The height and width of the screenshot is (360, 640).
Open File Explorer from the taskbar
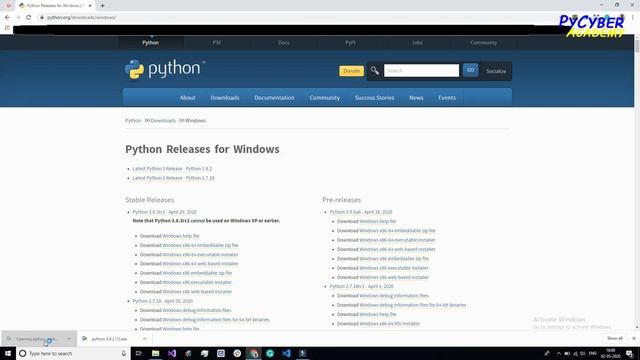[156, 353]
